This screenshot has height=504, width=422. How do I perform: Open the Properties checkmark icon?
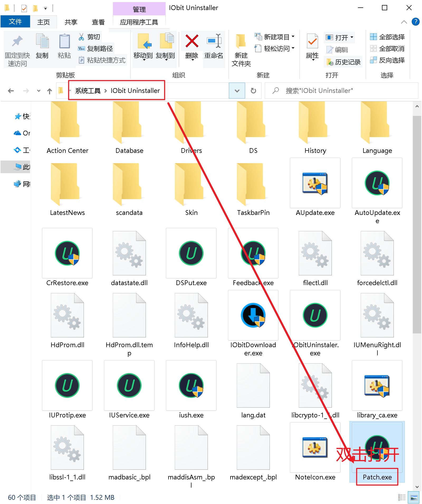tap(313, 41)
